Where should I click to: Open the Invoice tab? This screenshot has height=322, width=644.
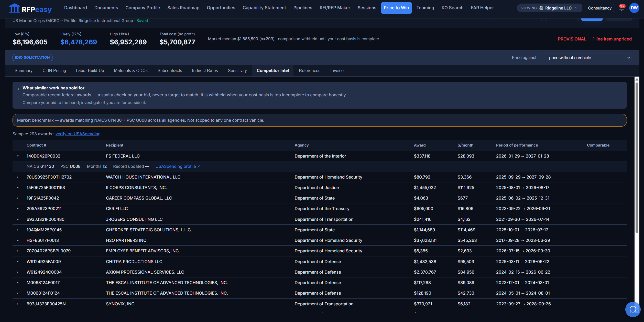[337, 71]
